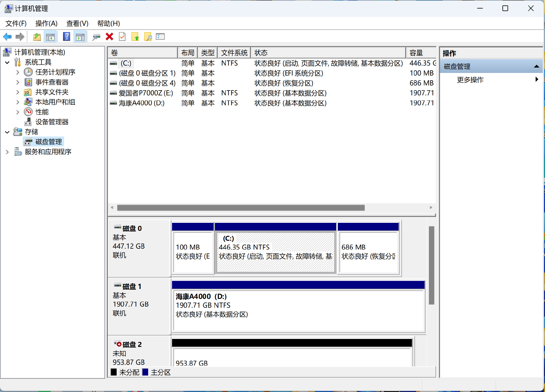
Task: Toggle Show/Hide Console Tree toolbar button
Action: [x=51, y=37]
